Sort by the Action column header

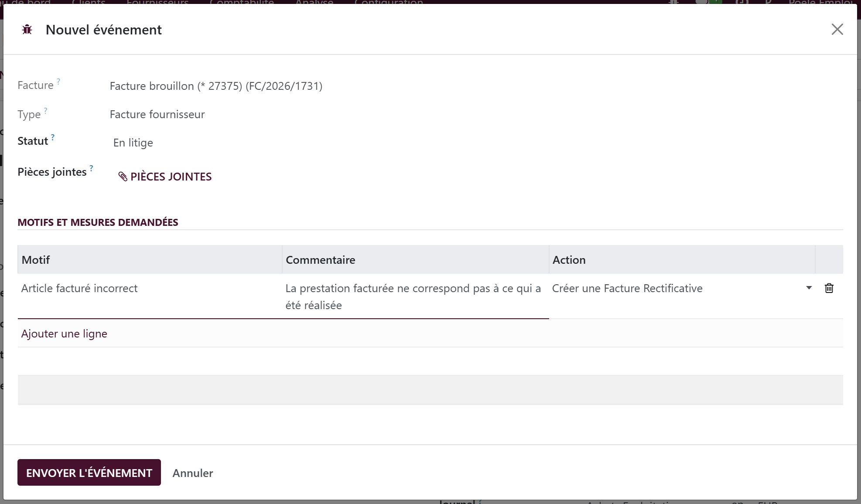[682, 260]
